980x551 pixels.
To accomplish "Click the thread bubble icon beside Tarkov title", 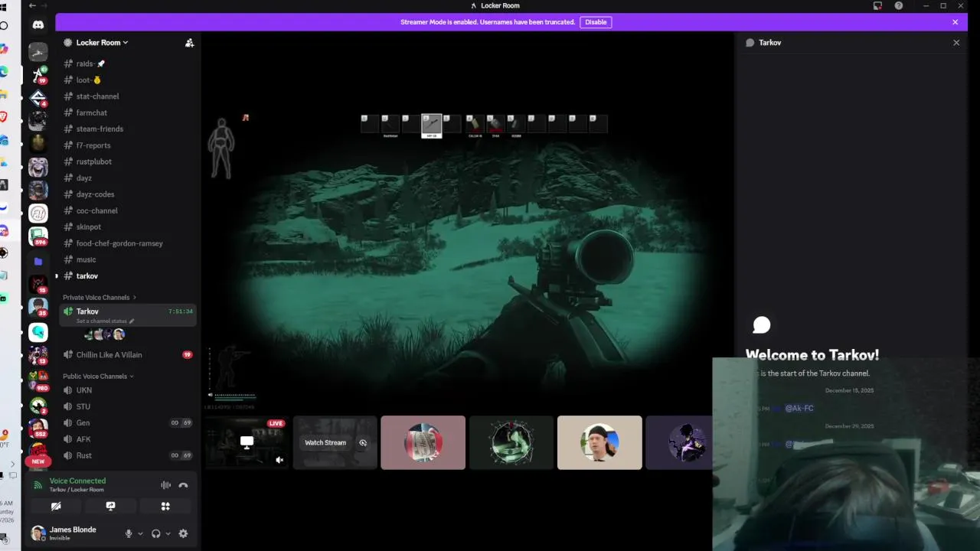I will click(750, 43).
